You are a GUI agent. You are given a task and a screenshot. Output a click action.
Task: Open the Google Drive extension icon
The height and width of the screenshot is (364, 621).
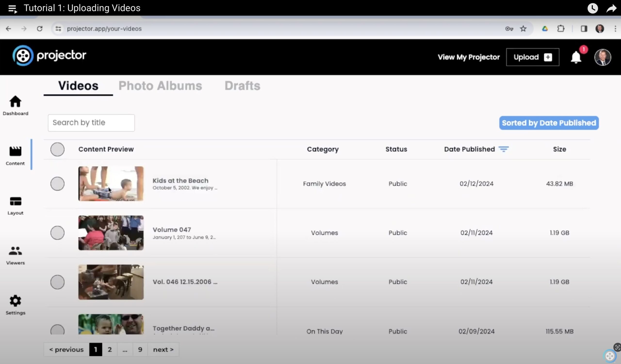pyautogui.click(x=545, y=29)
